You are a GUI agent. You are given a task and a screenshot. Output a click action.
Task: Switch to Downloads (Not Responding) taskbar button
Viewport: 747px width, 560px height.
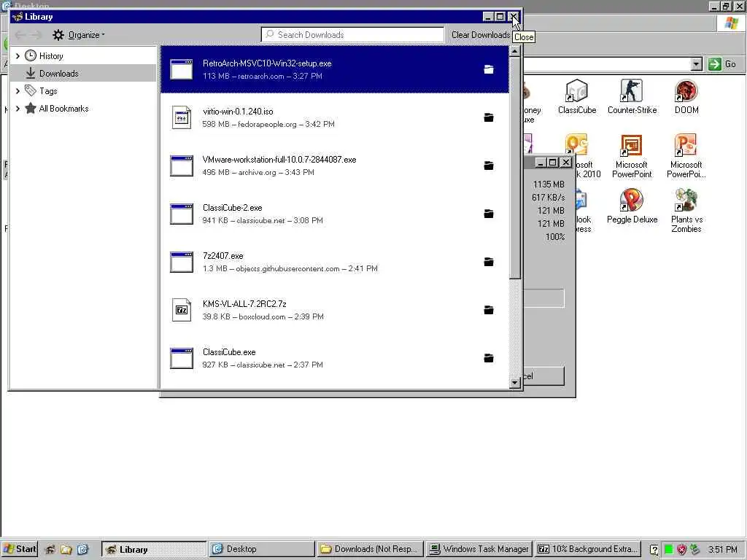pyautogui.click(x=370, y=549)
